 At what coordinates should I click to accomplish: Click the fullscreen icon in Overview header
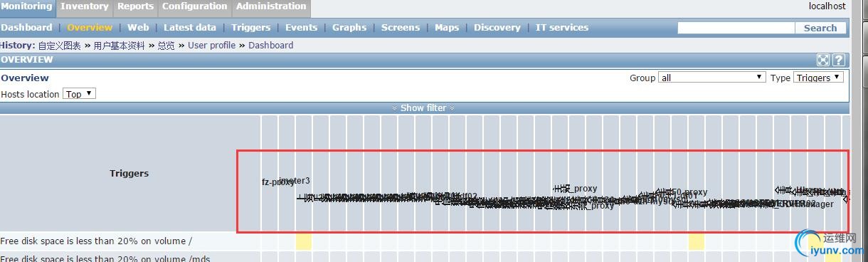823,61
